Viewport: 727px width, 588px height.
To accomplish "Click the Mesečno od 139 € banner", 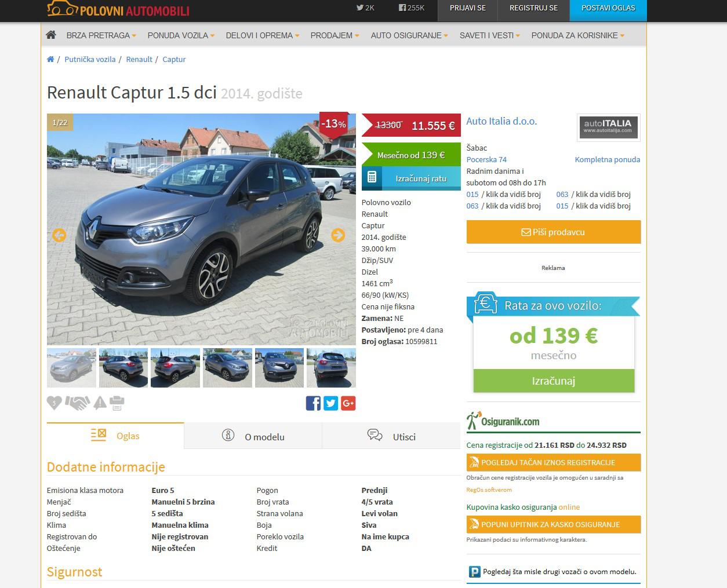I will pyautogui.click(x=411, y=155).
